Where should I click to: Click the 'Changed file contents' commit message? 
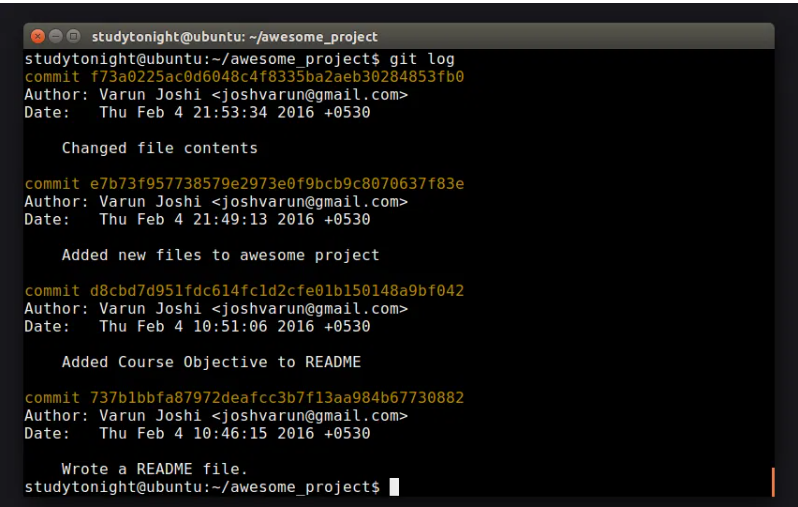(x=159, y=148)
